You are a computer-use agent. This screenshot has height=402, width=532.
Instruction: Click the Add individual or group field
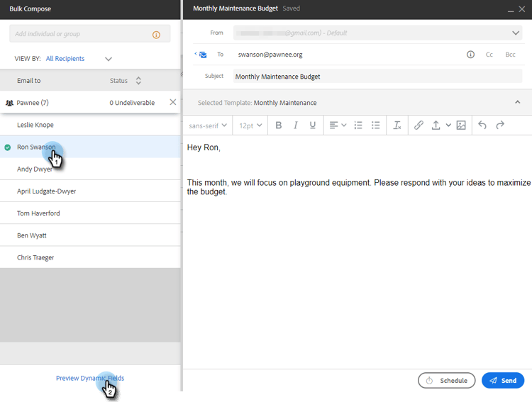90,33
